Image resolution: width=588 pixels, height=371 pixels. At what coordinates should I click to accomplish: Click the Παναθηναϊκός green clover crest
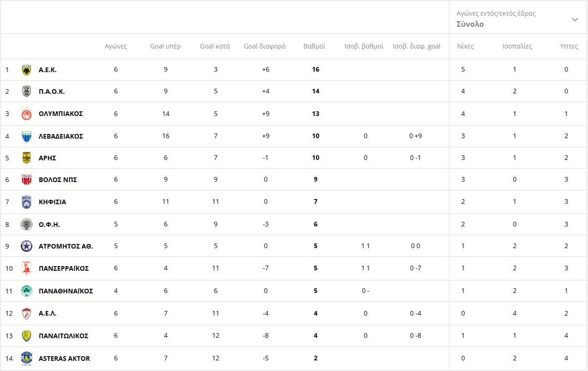(x=27, y=291)
